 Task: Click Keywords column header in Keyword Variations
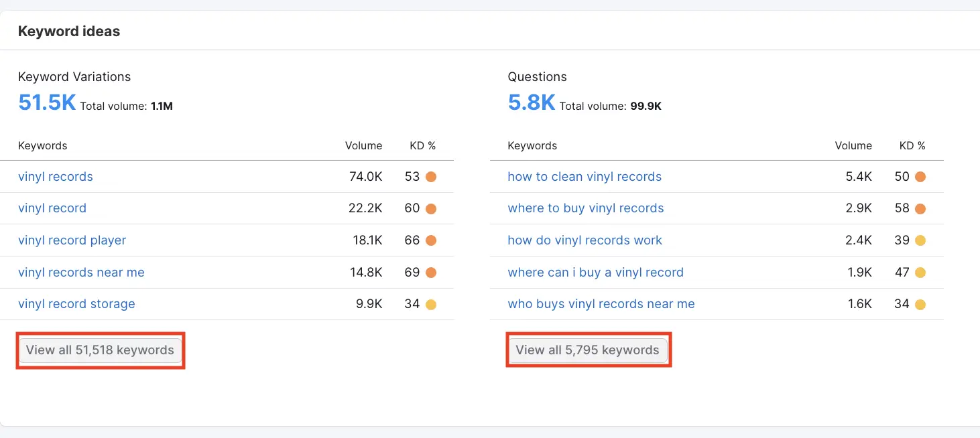point(43,145)
